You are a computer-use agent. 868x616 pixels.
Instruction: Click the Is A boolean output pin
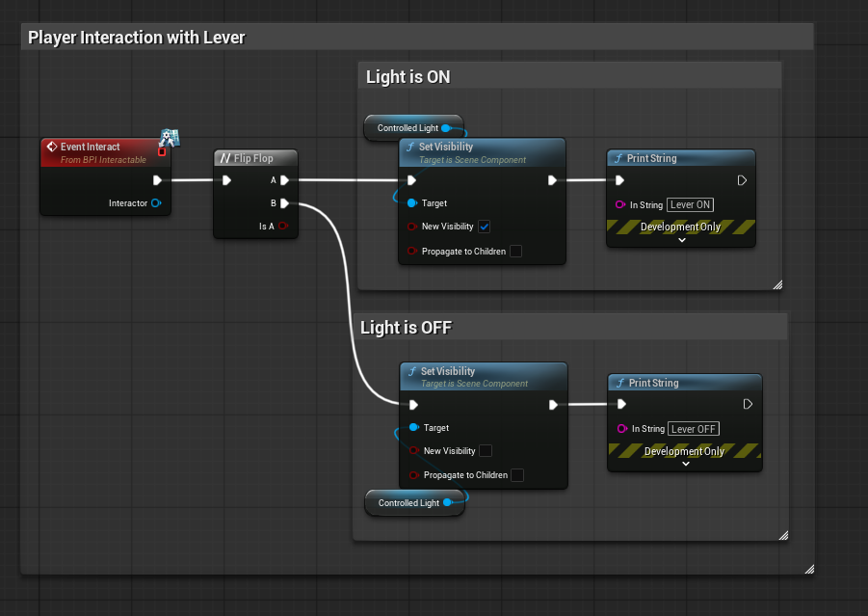click(x=283, y=227)
